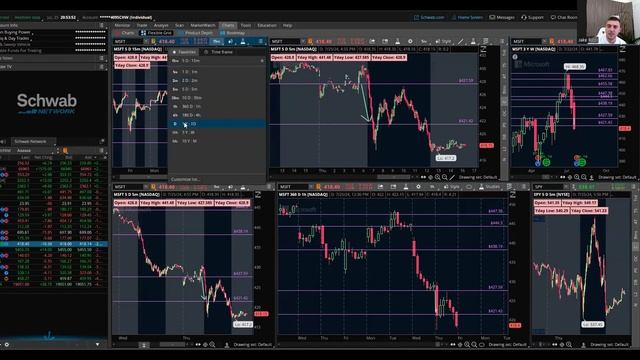The height and width of the screenshot is (360, 640).
Task: Click the zoom-in magnifier under top-right weekly chart
Action: click(577, 177)
